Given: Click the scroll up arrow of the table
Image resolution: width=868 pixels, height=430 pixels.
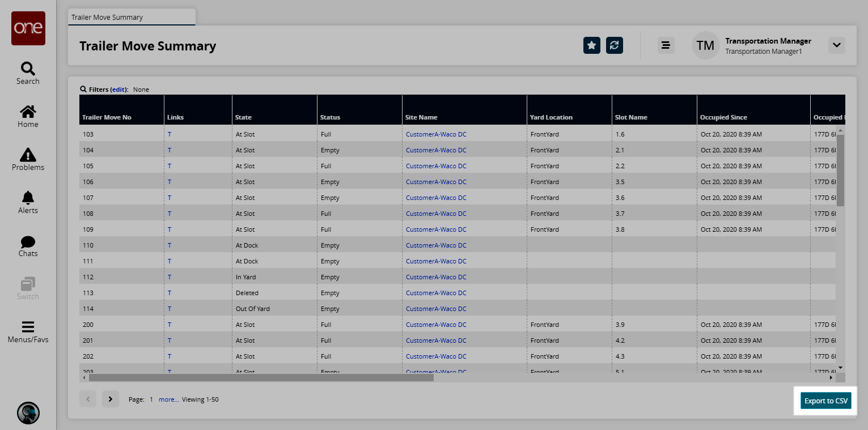Looking at the screenshot, I should 841,129.
